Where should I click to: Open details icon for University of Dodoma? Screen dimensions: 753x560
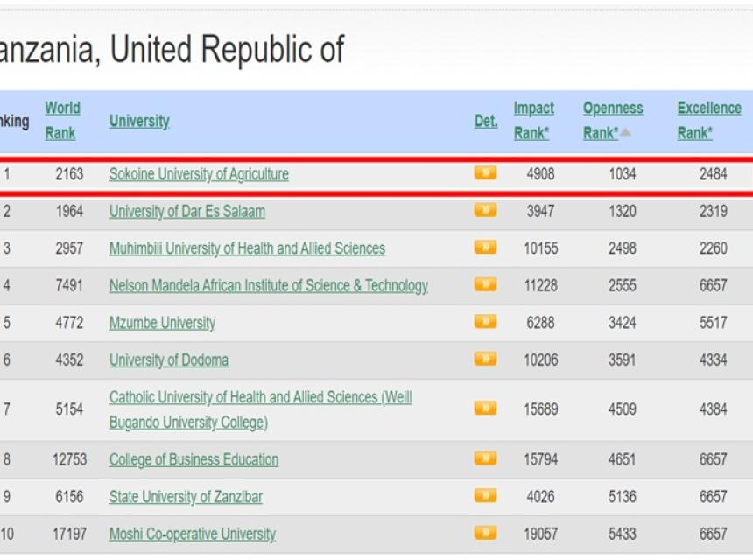(485, 359)
